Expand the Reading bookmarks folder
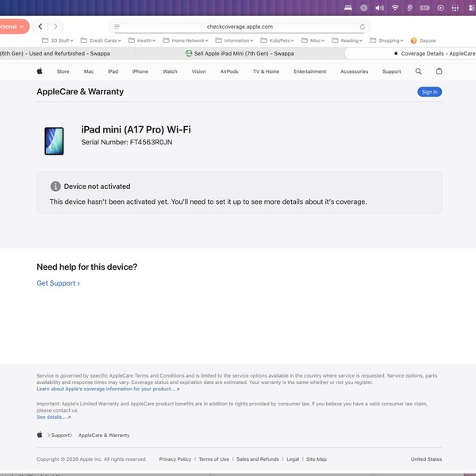This screenshot has height=476, width=476. 347,40
